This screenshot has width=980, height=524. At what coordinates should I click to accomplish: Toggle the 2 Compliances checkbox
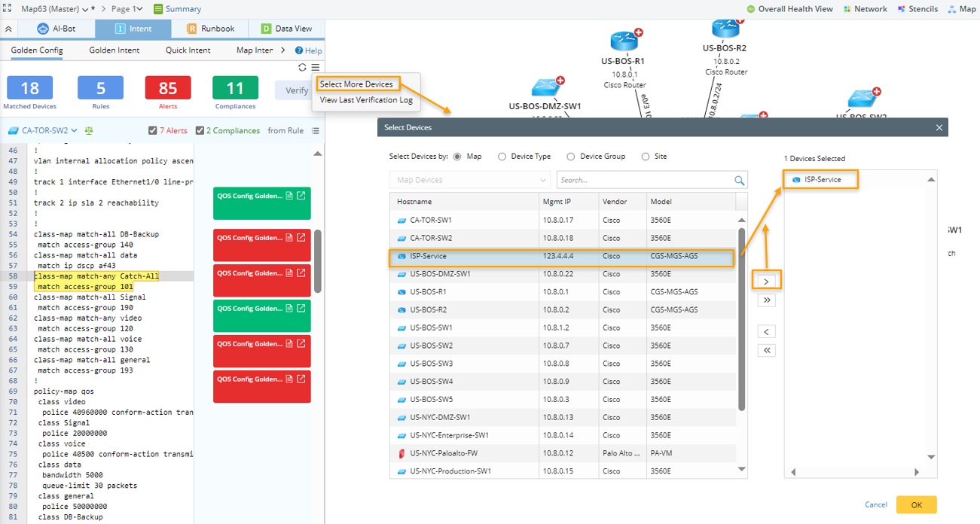200,131
